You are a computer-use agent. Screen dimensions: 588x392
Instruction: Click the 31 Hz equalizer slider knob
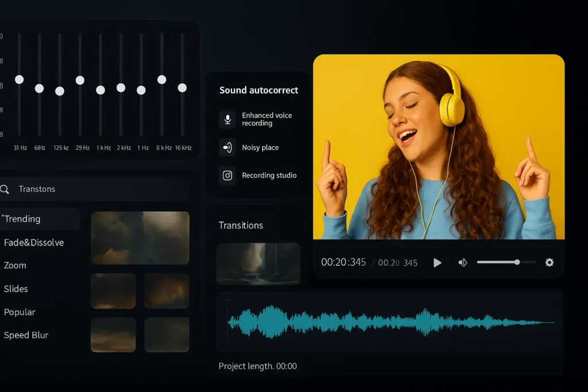19,79
